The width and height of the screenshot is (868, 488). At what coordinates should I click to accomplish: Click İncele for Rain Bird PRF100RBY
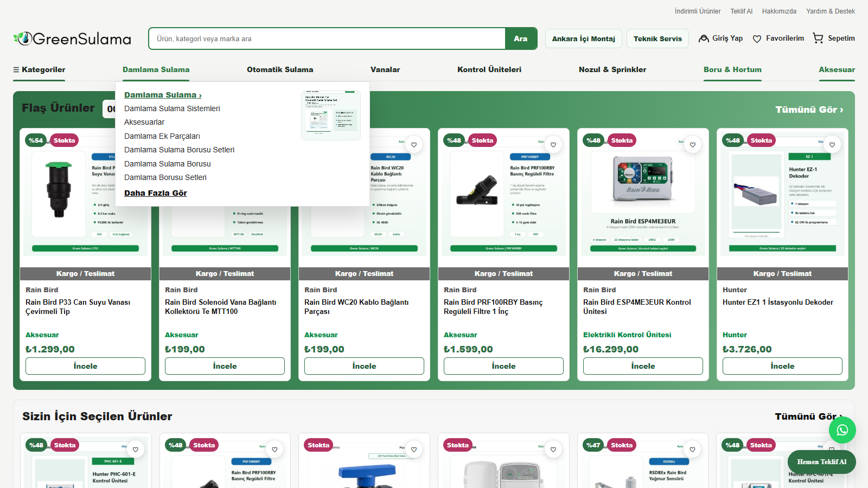(x=503, y=366)
